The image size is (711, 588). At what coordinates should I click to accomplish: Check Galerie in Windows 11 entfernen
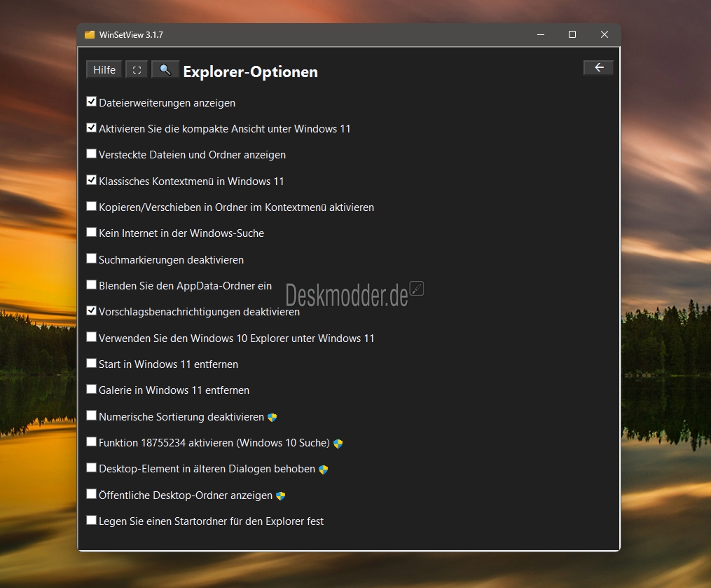click(x=92, y=389)
